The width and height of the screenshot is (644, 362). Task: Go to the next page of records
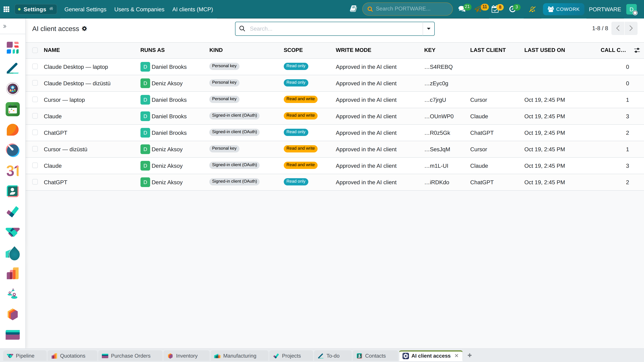[631, 28]
